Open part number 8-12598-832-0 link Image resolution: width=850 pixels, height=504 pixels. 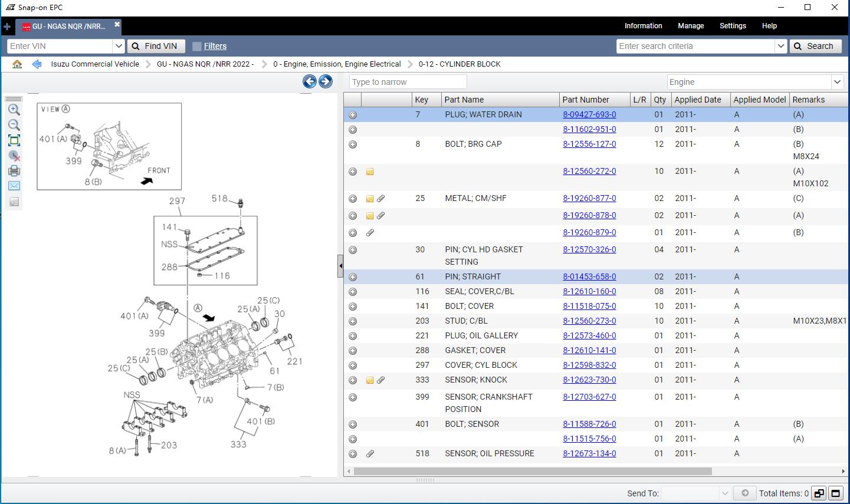(589, 365)
